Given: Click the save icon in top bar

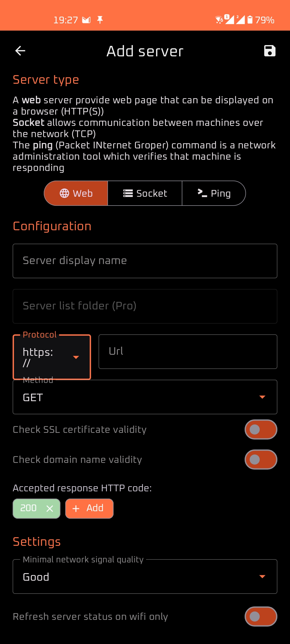Looking at the screenshot, I should click(270, 50).
